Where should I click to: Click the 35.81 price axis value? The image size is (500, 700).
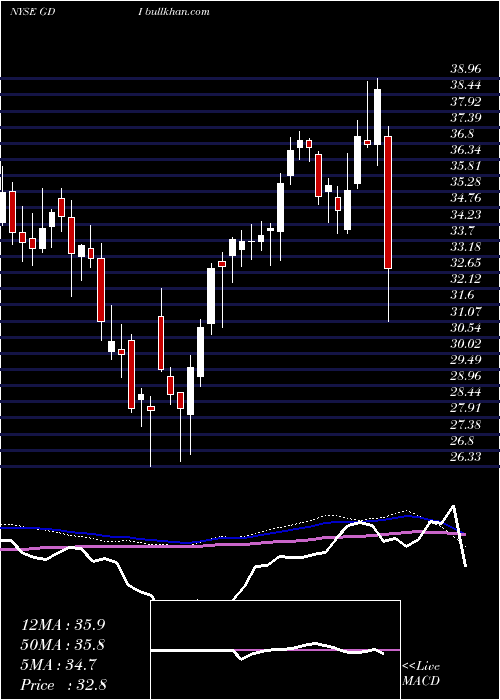tap(466, 166)
